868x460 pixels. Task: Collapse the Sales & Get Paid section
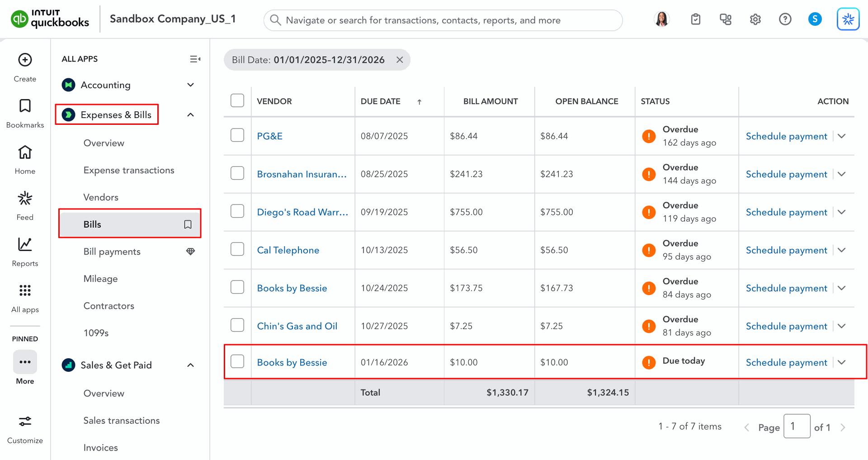tap(190, 365)
